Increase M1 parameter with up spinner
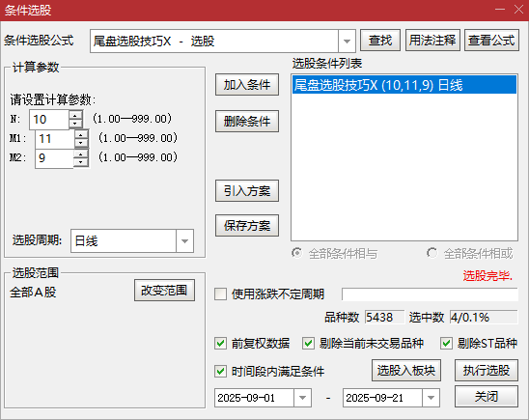Viewport: 529px width, 420px height. pos(81,134)
